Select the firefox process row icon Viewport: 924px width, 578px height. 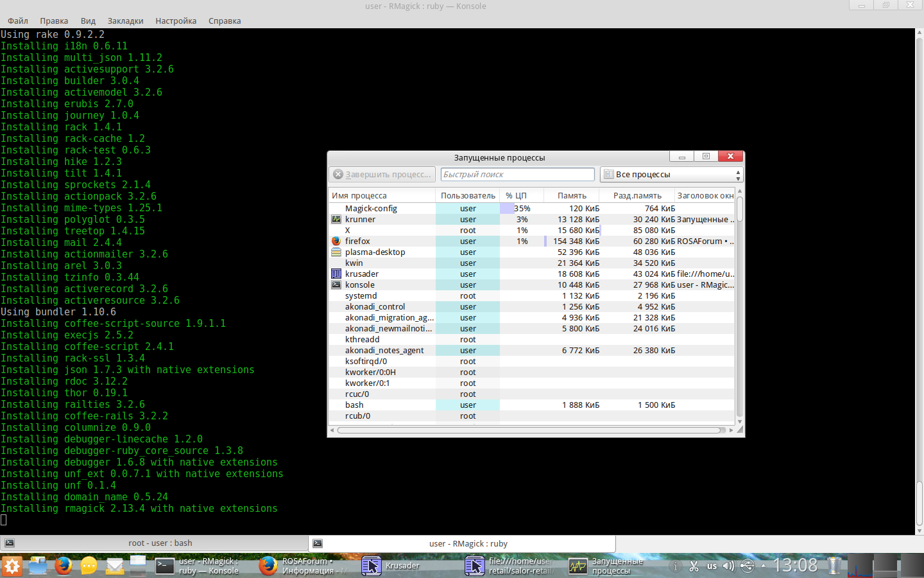click(336, 241)
